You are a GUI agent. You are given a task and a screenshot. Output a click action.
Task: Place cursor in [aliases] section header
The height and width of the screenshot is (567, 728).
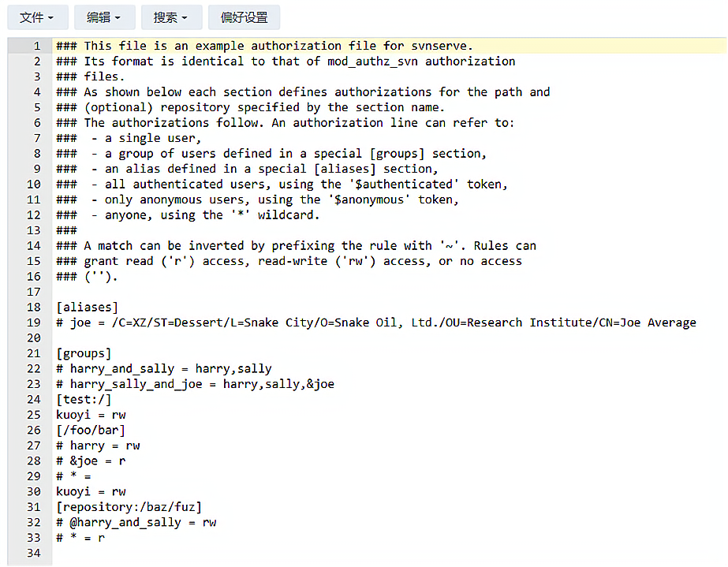(x=88, y=308)
